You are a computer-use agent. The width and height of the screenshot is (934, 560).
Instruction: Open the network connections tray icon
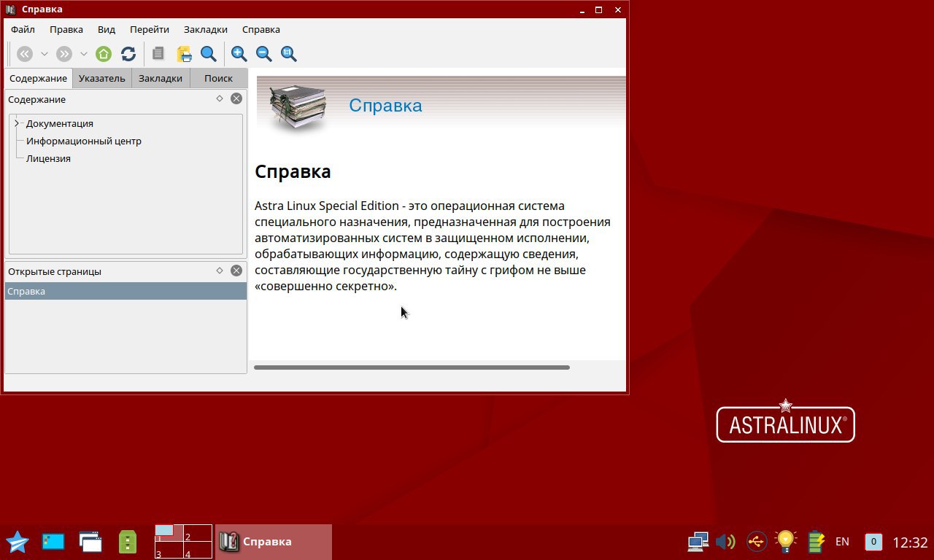click(698, 542)
